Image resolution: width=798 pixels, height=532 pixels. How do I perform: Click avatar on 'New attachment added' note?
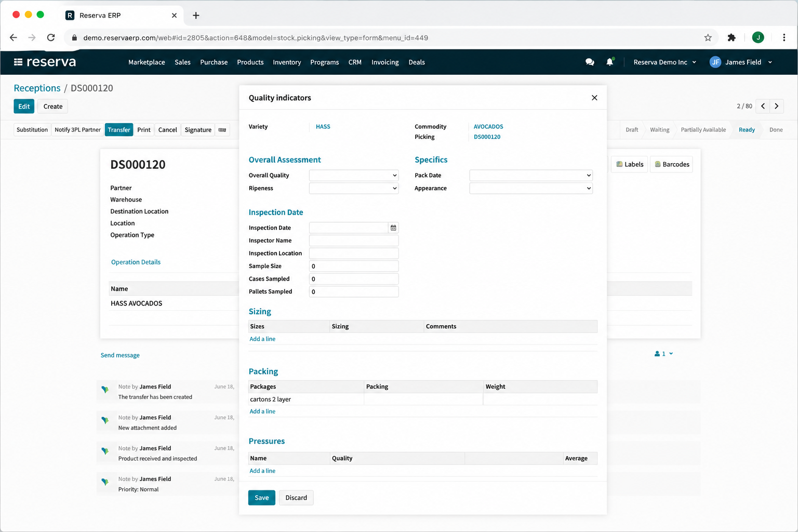point(105,420)
